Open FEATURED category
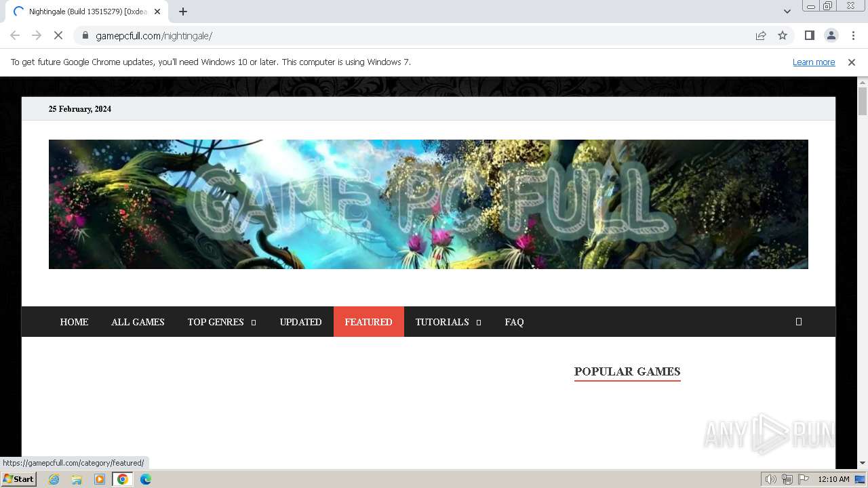Image resolution: width=868 pixels, height=488 pixels. (x=368, y=322)
